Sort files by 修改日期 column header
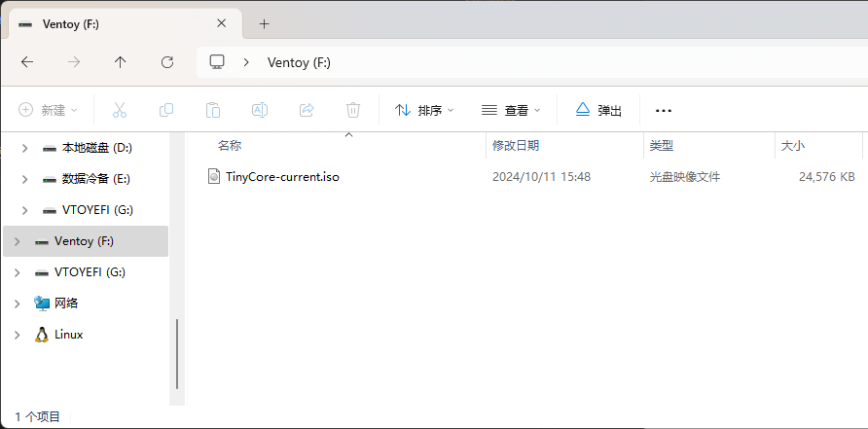Viewport: 868px width, 429px height. (x=516, y=145)
